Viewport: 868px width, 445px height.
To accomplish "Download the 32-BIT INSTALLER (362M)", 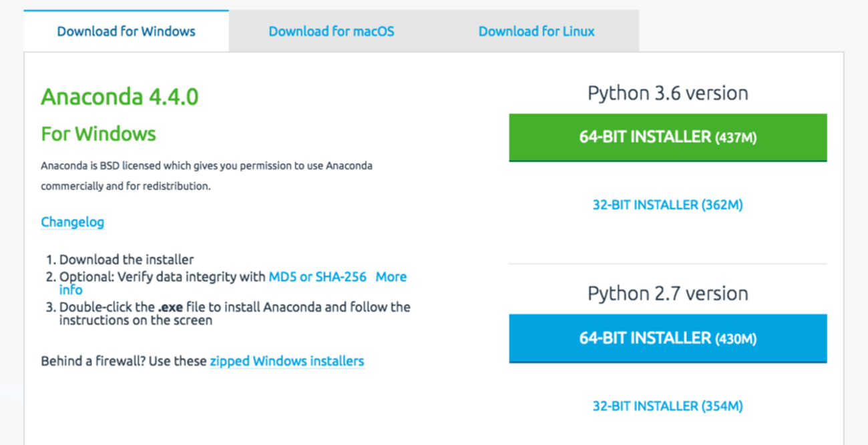I will [668, 205].
